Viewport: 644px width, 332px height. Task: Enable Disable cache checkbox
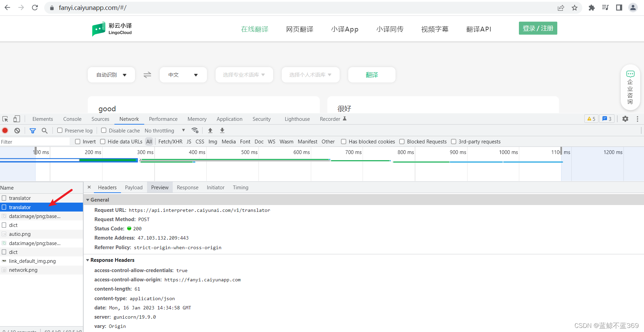pyautogui.click(x=104, y=130)
